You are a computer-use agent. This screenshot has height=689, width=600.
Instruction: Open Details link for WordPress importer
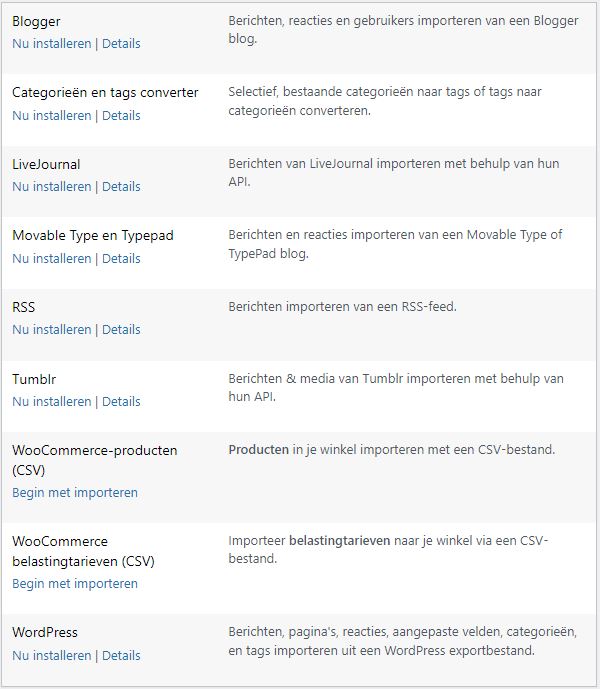tap(121, 656)
